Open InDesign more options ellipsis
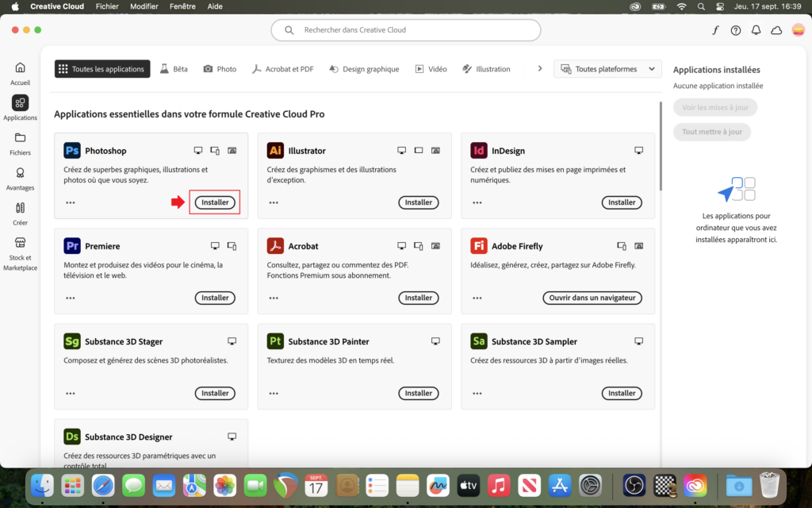Image resolution: width=812 pixels, height=508 pixels. [477, 202]
